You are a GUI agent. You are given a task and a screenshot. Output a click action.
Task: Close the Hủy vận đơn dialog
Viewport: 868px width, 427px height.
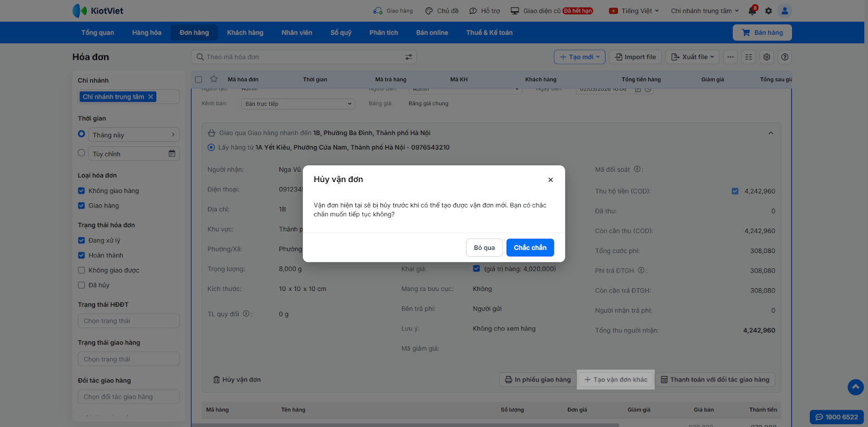[x=551, y=180]
